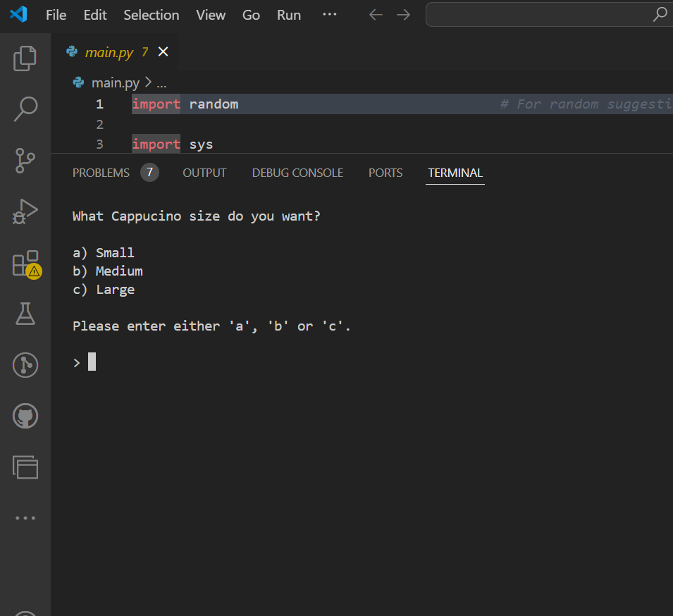Switch to the DEBUG CONSOLE tab
The height and width of the screenshot is (616, 673).
(297, 173)
